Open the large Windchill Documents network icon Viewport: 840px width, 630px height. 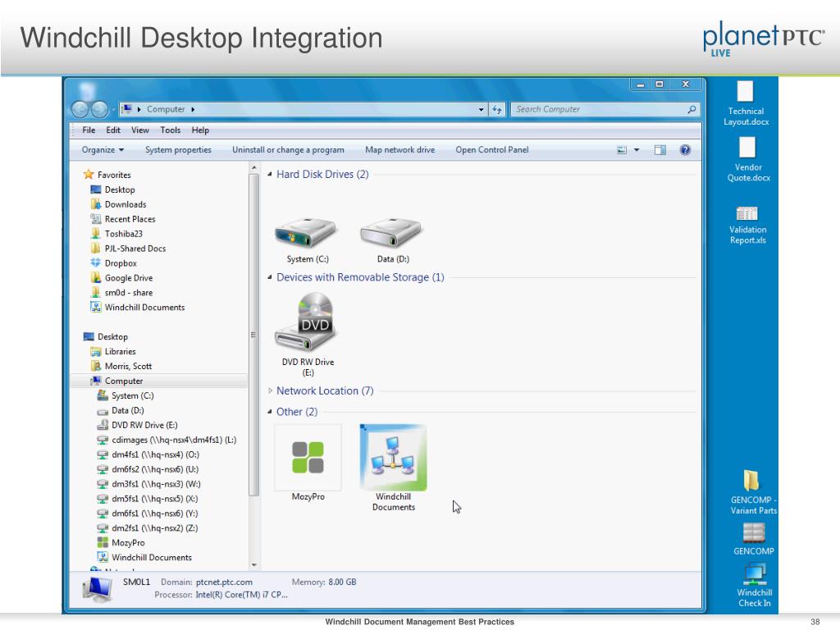(x=393, y=458)
